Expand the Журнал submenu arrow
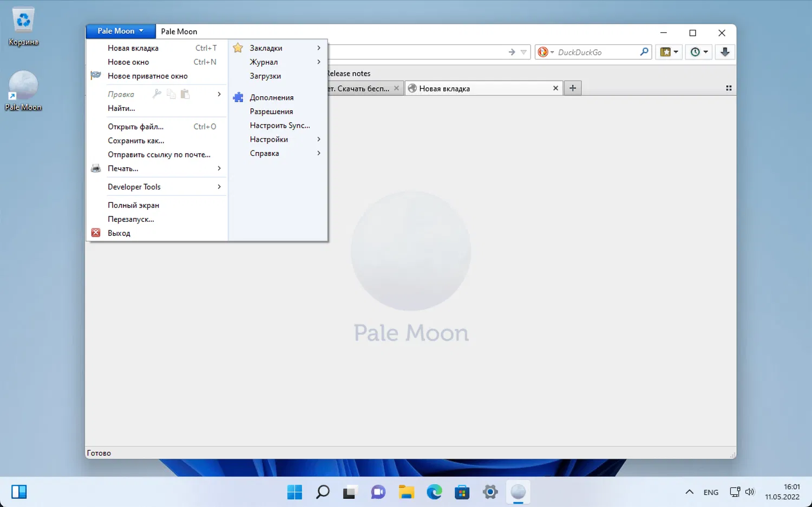 click(x=319, y=62)
